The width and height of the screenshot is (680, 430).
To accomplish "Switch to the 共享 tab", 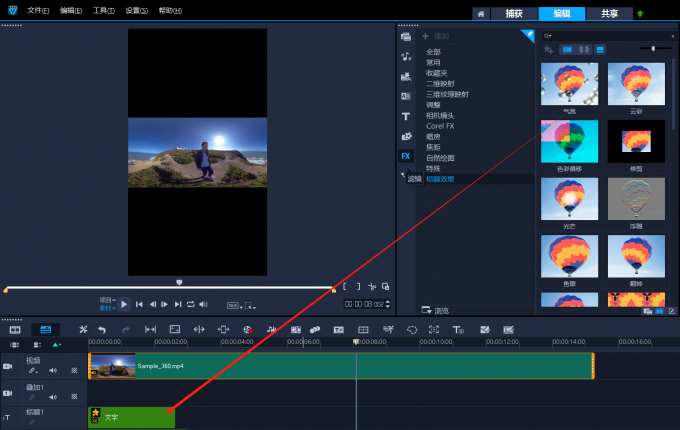I will [608, 14].
